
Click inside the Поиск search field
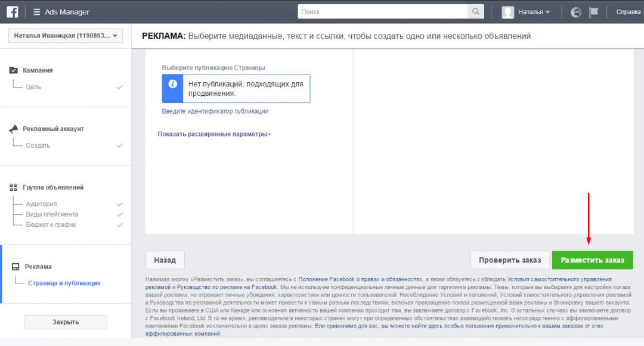(382, 11)
